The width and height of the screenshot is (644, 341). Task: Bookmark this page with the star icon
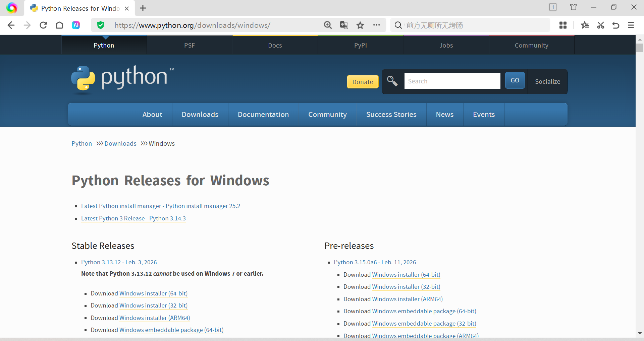click(x=360, y=25)
